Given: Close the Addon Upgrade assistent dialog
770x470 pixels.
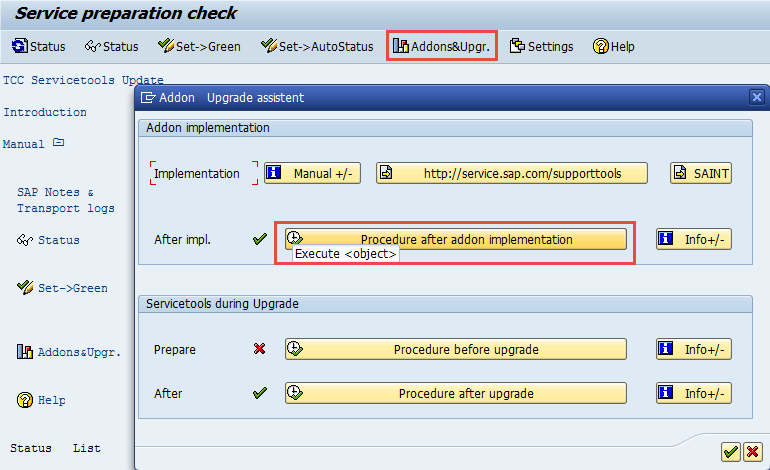Looking at the screenshot, I should pos(757,97).
